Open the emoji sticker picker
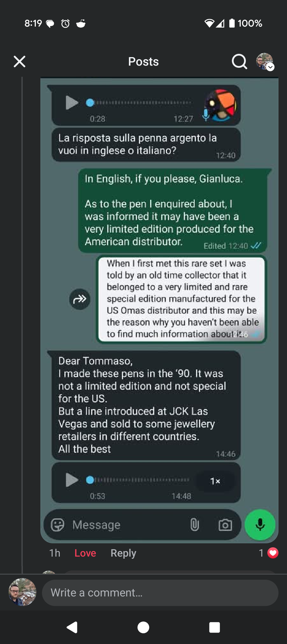This screenshot has height=644, width=287. [58, 525]
